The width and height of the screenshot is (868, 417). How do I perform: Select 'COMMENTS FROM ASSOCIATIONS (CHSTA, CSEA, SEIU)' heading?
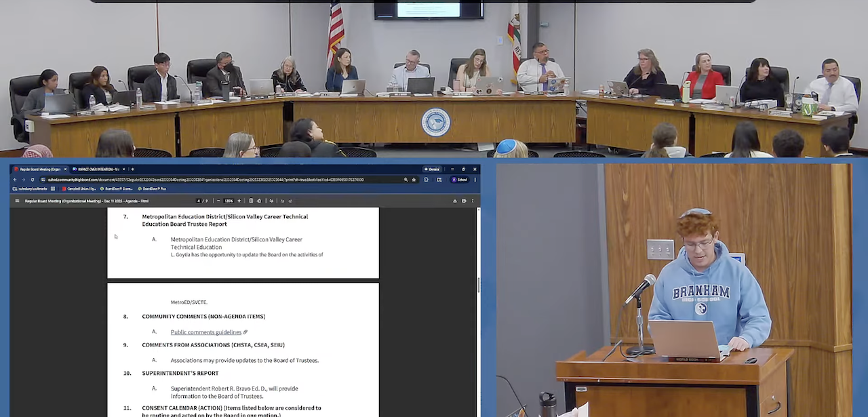pyautogui.click(x=213, y=345)
